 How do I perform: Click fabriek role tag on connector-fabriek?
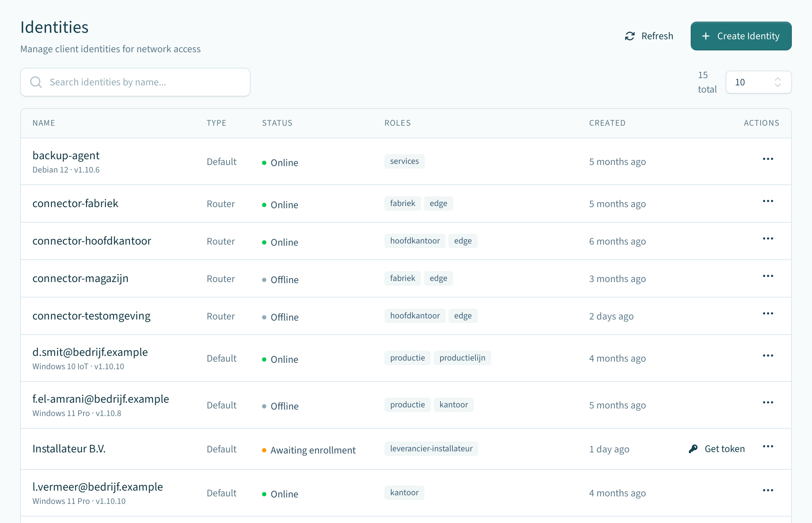pos(402,204)
